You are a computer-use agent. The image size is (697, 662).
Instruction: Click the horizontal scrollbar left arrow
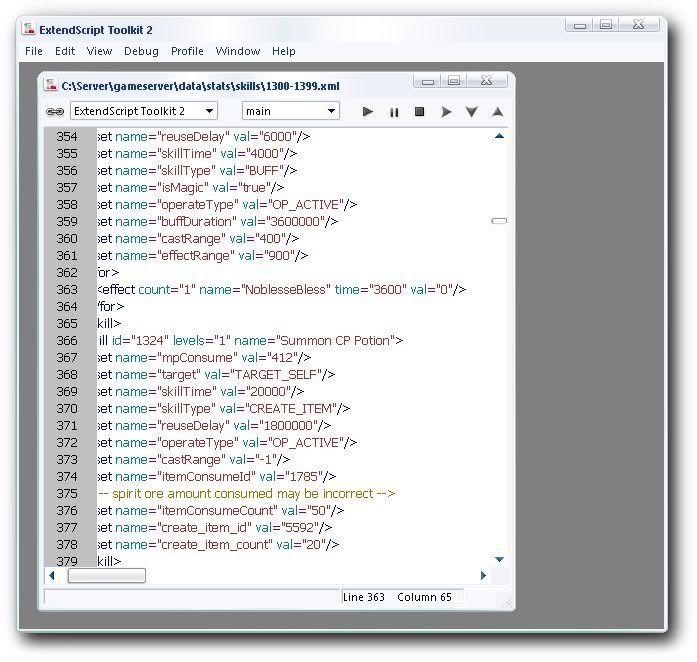pos(52,575)
